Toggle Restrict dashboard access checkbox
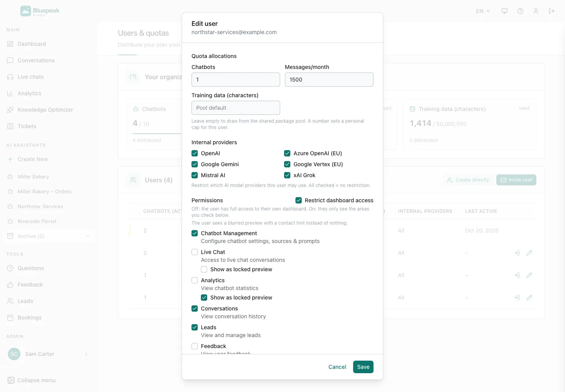 299,200
